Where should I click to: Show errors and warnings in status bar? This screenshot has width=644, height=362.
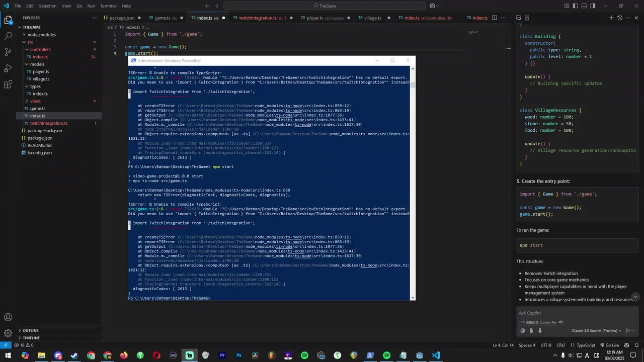[24, 345]
